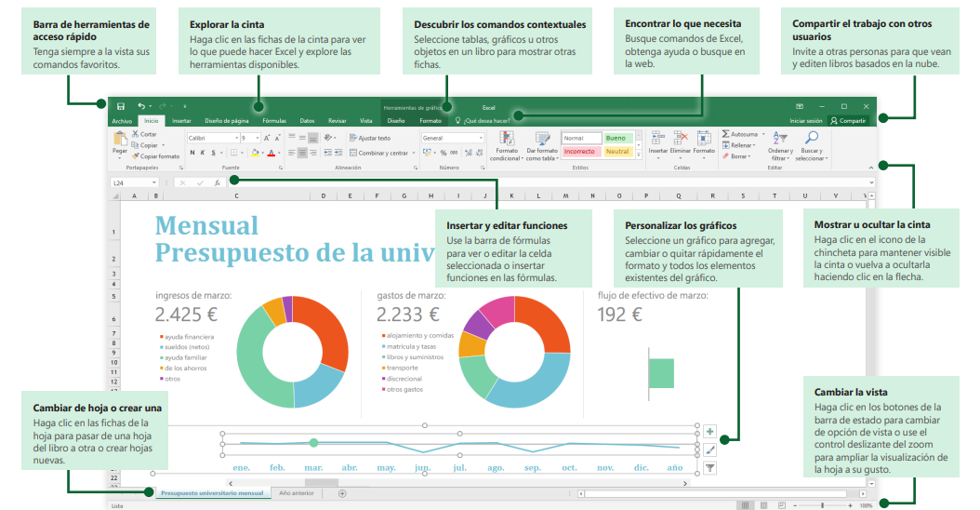Switch to the Insertar ribbon tab

click(181, 121)
